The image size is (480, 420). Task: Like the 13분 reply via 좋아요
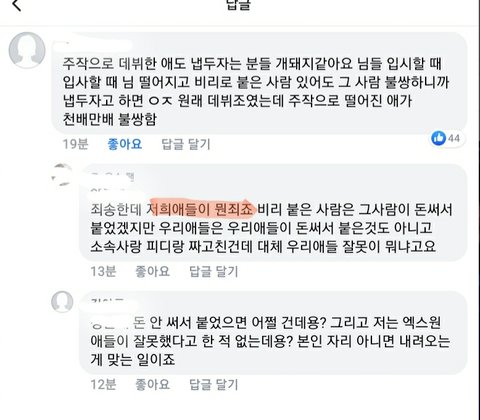click(x=152, y=271)
